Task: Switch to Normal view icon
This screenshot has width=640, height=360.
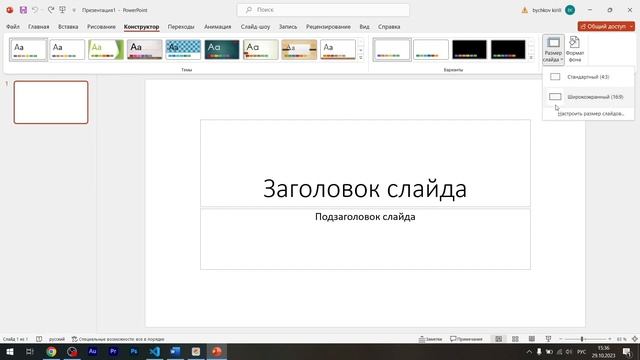Action: pyautogui.click(x=498, y=339)
